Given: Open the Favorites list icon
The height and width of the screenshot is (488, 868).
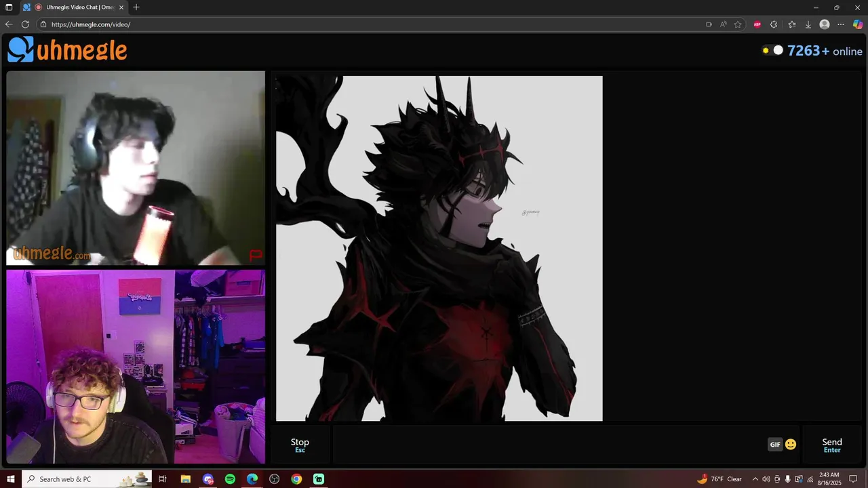Looking at the screenshot, I should click(x=792, y=24).
